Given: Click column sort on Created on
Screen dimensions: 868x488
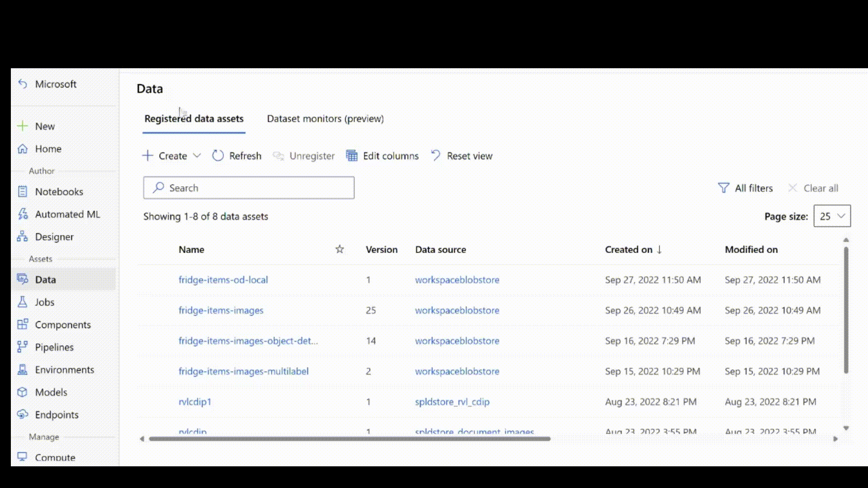Looking at the screenshot, I should pos(633,249).
